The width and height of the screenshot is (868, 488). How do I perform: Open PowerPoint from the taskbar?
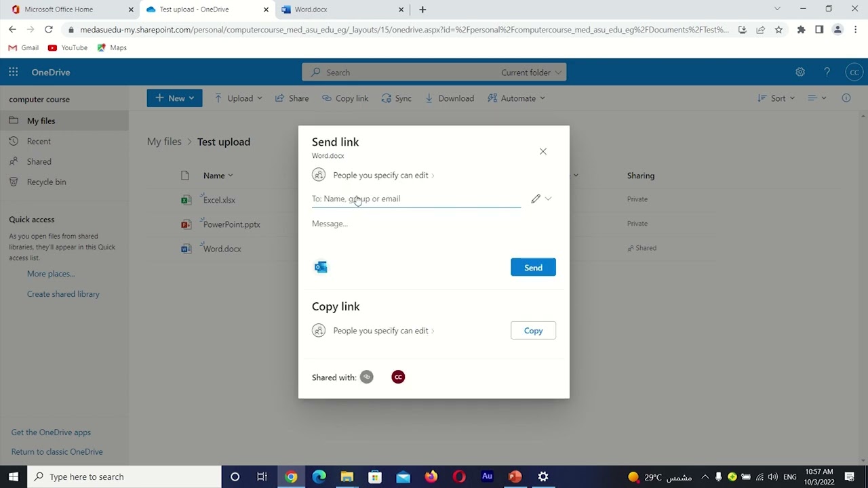pos(515,476)
